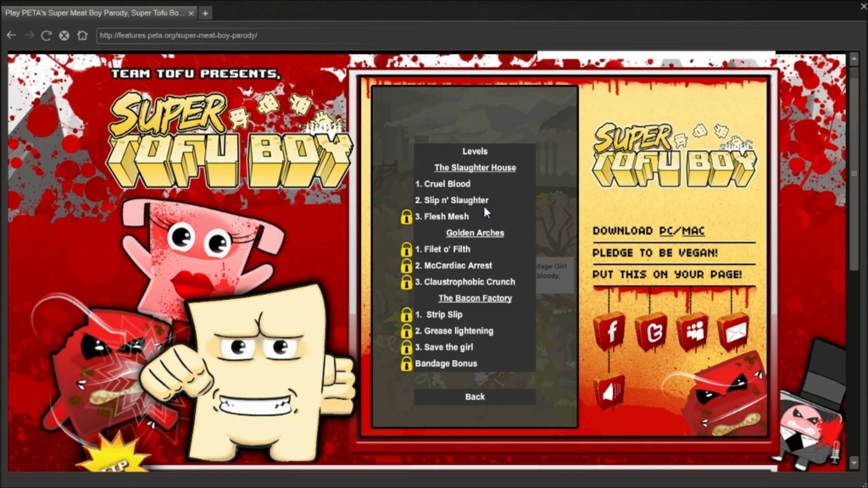Reload the page with the refresh icon
868x488 pixels.
(x=47, y=36)
